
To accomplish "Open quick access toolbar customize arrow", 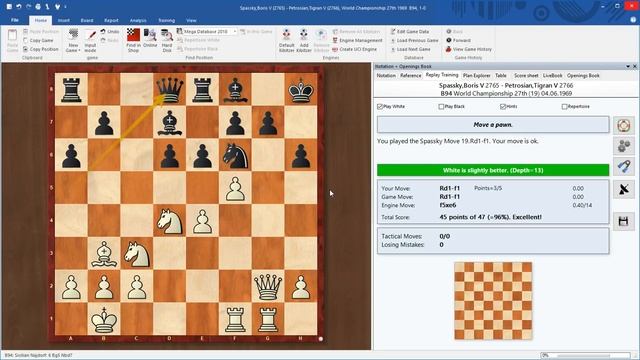I will (x=65, y=7).
